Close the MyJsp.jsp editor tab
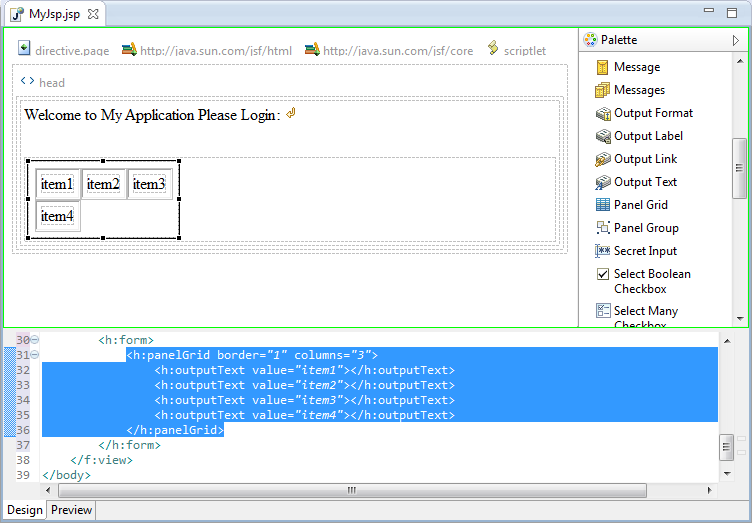 click(93, 15)
